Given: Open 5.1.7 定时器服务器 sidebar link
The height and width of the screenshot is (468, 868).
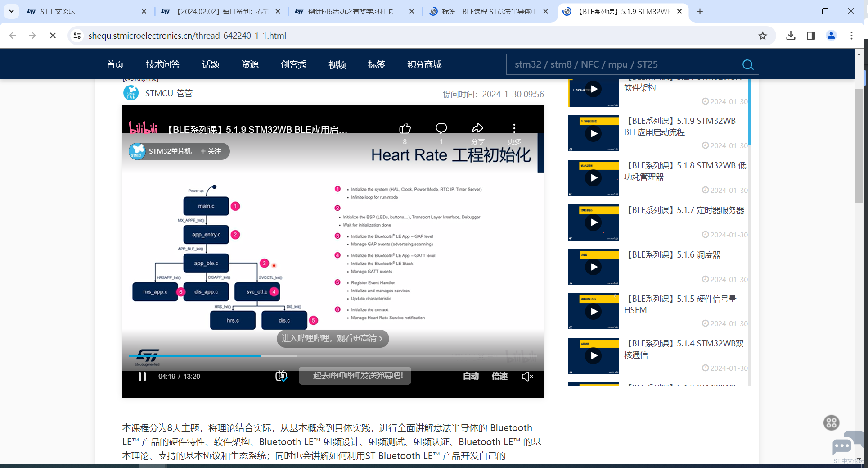Looking at the screenshot, I should pos(685,210).
